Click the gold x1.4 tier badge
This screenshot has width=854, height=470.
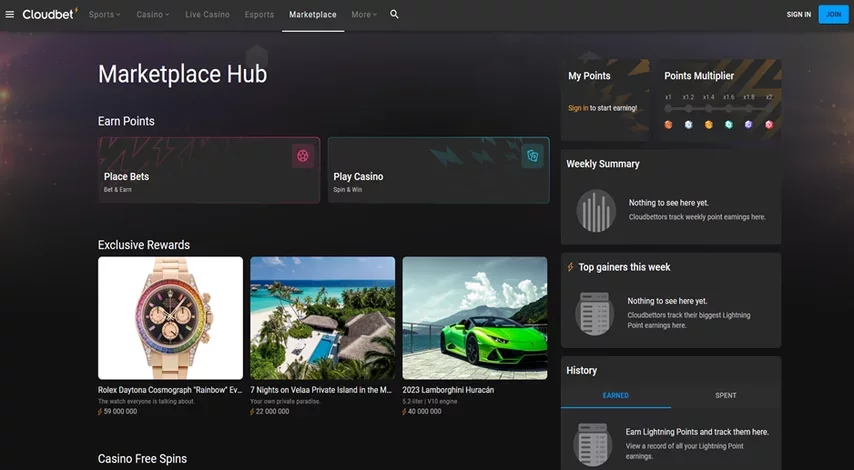tap(709, 125)
